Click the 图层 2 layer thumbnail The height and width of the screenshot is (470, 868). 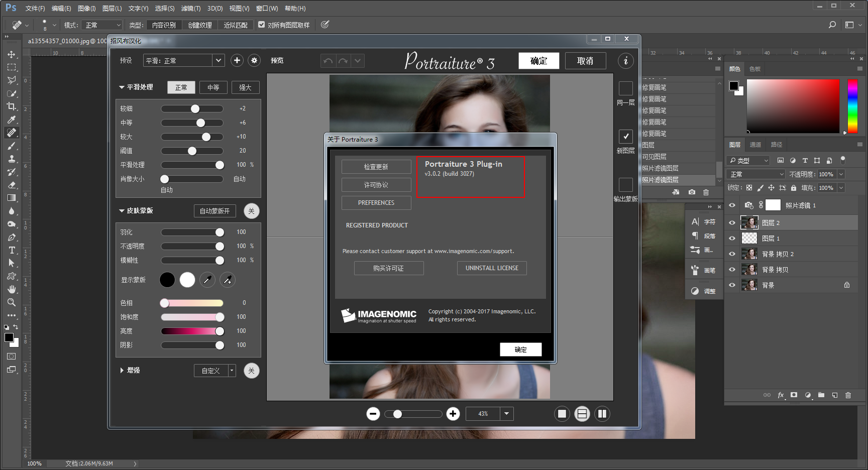tap(749, 223)
